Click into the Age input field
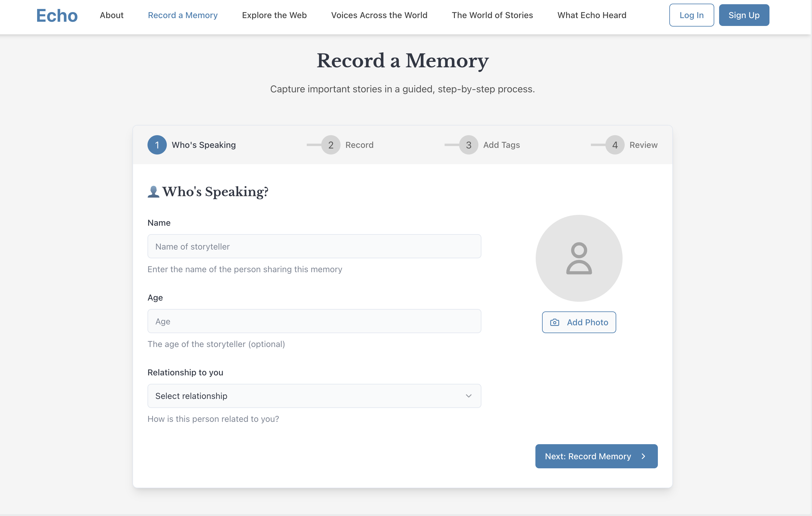The width and height of the screenshot is (812, 516). (x=314, y=321)
